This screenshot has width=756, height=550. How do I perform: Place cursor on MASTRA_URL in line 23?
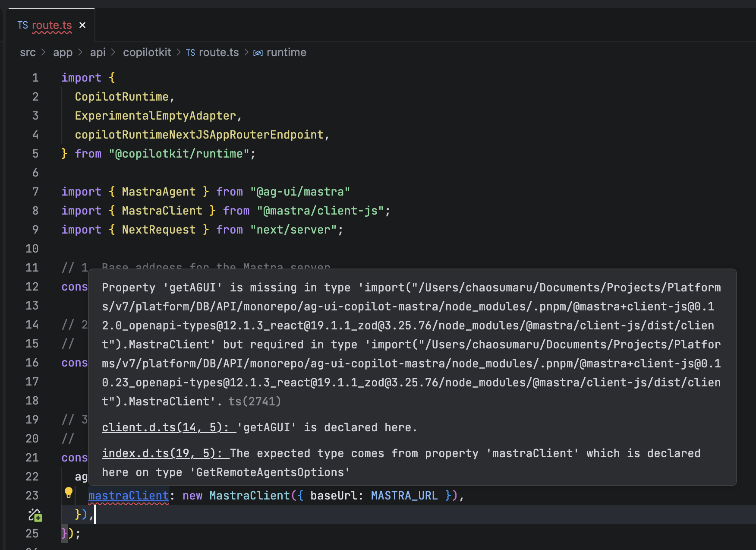(x=404, y=496)
